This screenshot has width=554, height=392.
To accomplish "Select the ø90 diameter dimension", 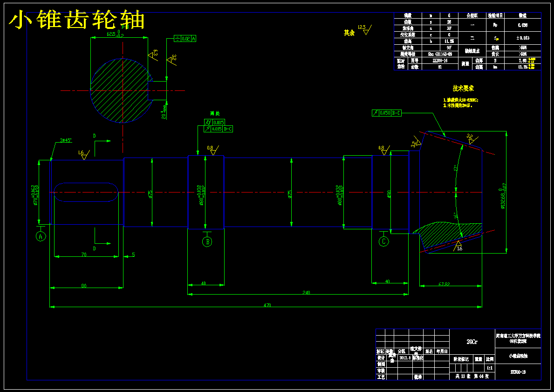I will click(389, 194).
